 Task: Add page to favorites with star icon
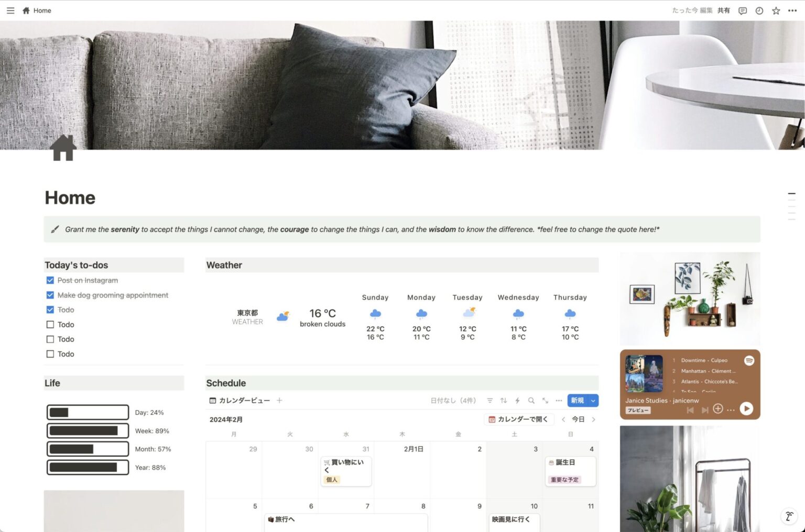(x=776, y=10)
